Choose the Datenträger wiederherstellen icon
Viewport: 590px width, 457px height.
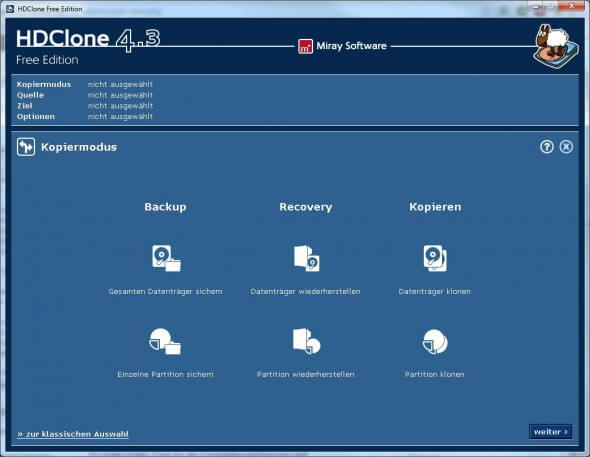coord(306,258)
